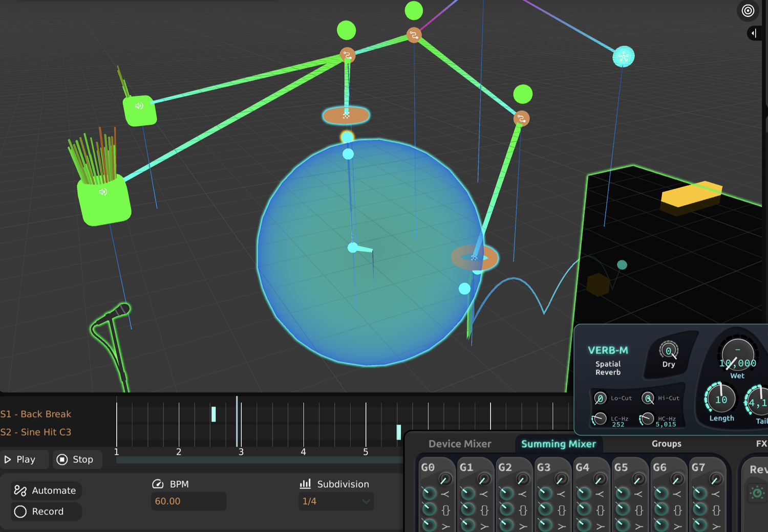Open the Subdivision 1/4 dropdown
This screenshot has height=532, width=768.
[x=336, y=501]
